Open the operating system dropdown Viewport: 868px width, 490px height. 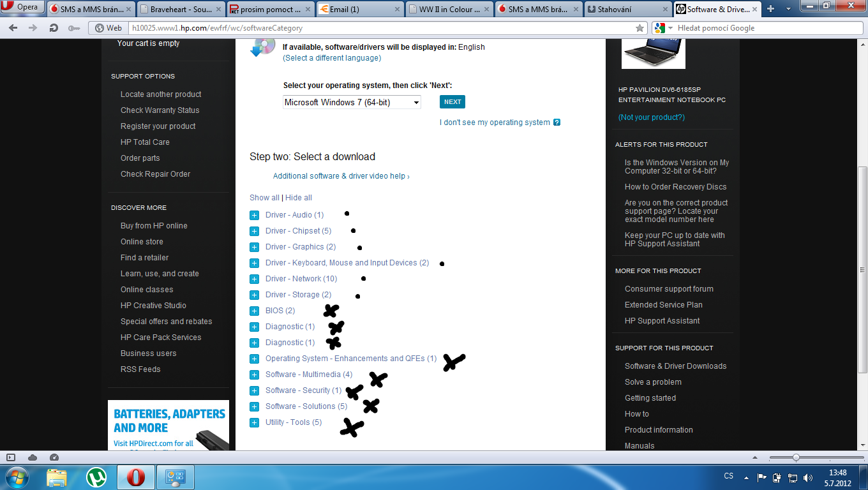(352, 102)
